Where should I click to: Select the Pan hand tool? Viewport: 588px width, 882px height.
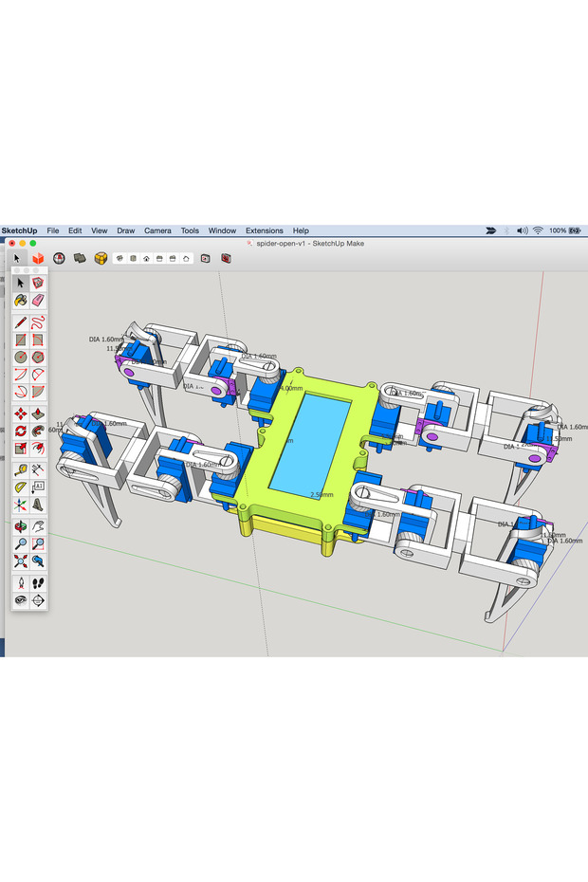click(38, 526)
